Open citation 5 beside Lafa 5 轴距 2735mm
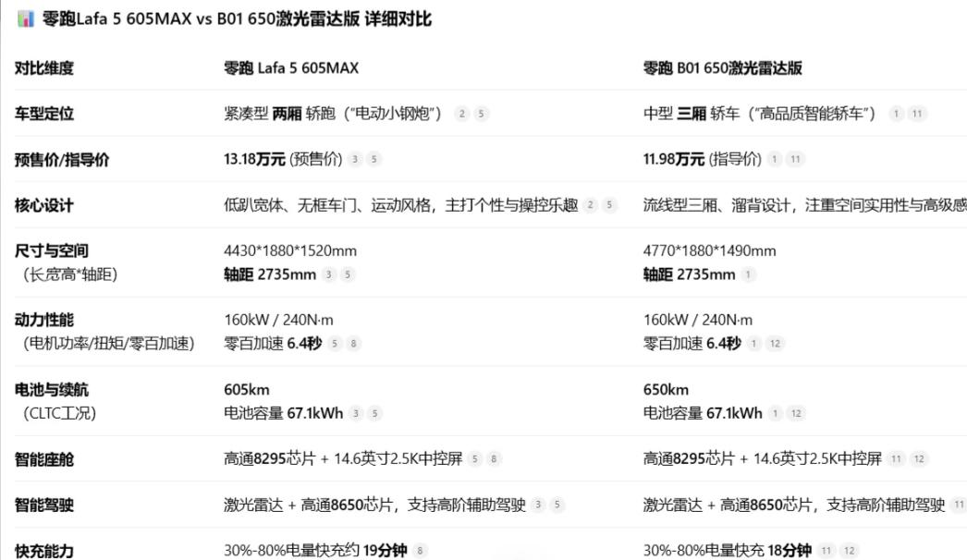967x560 pixels. point(348,274)
